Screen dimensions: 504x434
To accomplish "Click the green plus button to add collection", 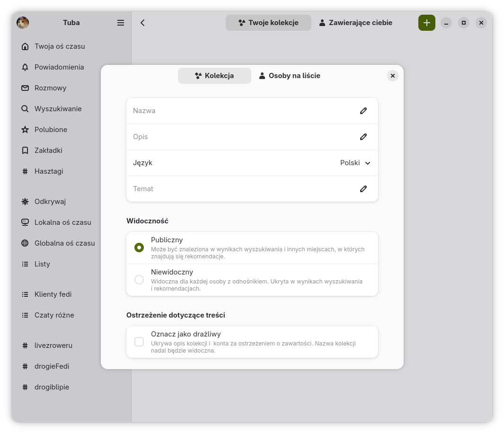I will point(426,23).
